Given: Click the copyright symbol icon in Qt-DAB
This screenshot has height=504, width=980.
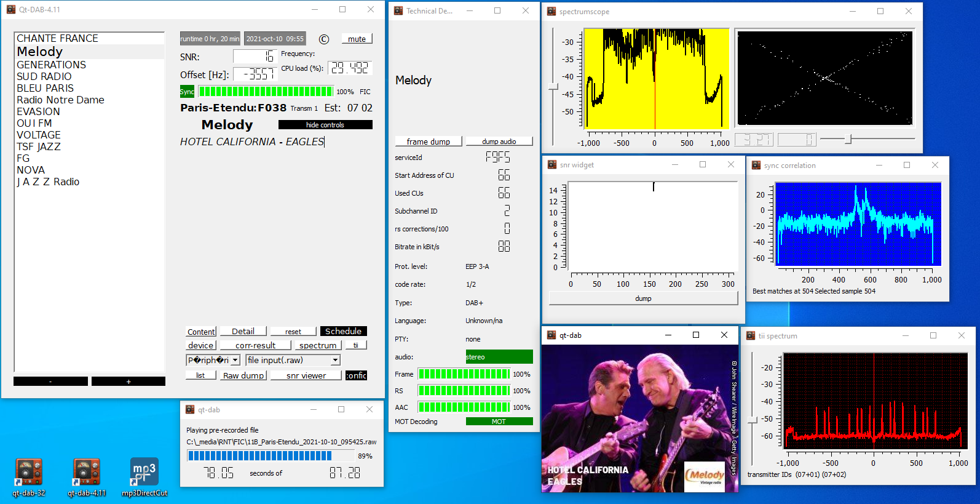Looking at the screenshot, I should click(x=324, y=39).
